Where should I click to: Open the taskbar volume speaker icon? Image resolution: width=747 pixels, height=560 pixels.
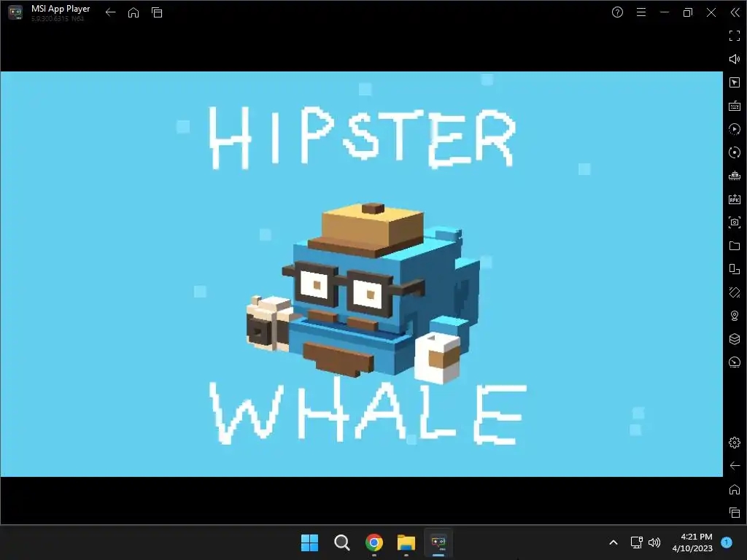[654, 542]
